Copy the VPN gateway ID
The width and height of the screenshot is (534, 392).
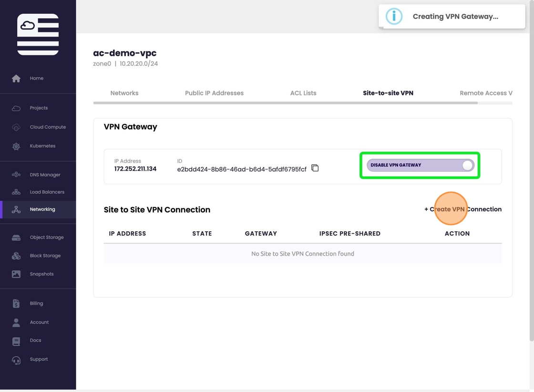[315, 168]
